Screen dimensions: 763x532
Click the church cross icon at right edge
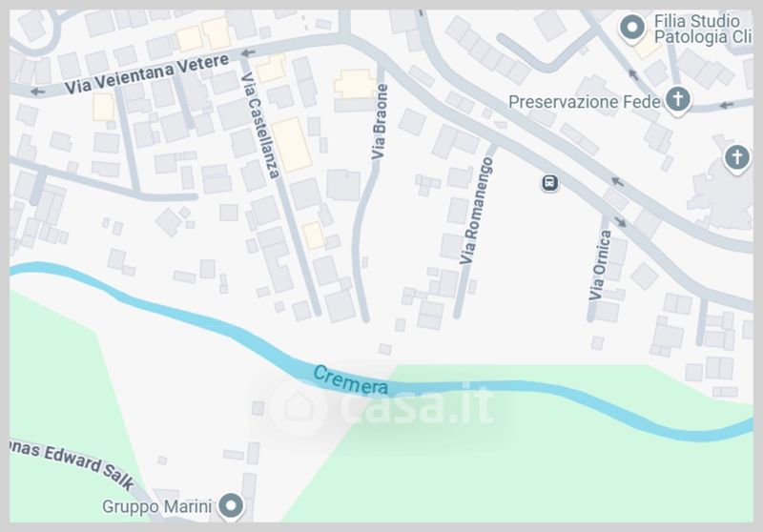(x=736, y=159)
